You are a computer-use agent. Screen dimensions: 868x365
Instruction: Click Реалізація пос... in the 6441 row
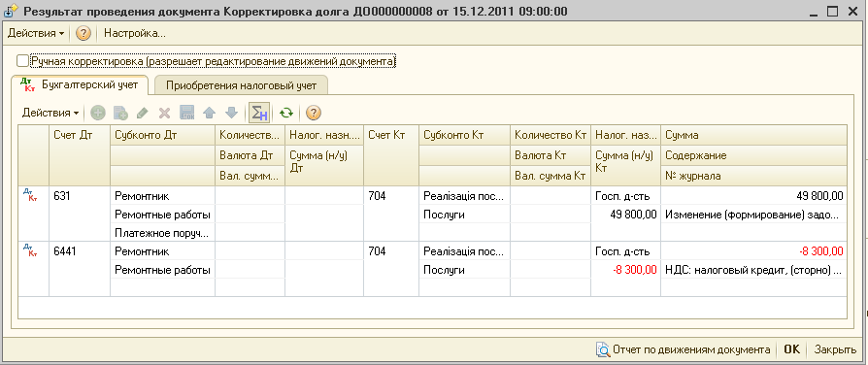click(x=464, y=250)
